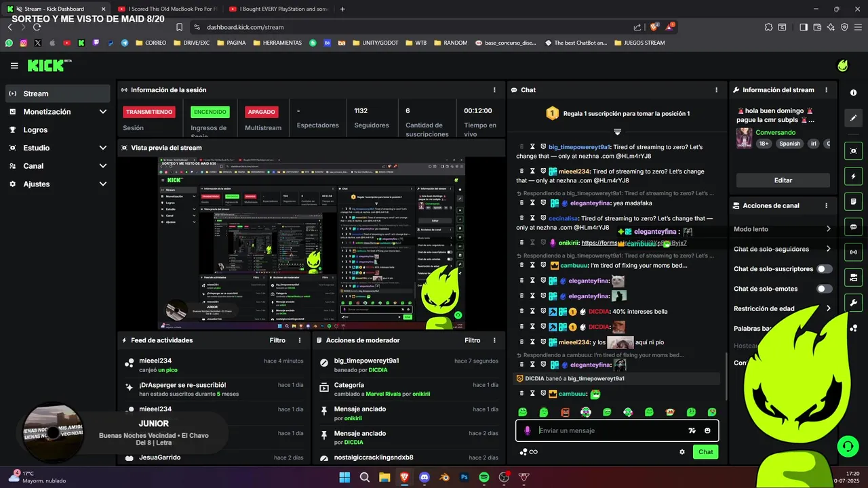Open the HERRAMIENTAS bookmarks folder
Image resolution: width=868 pixels, height=488 pixels.
[277, 43]
